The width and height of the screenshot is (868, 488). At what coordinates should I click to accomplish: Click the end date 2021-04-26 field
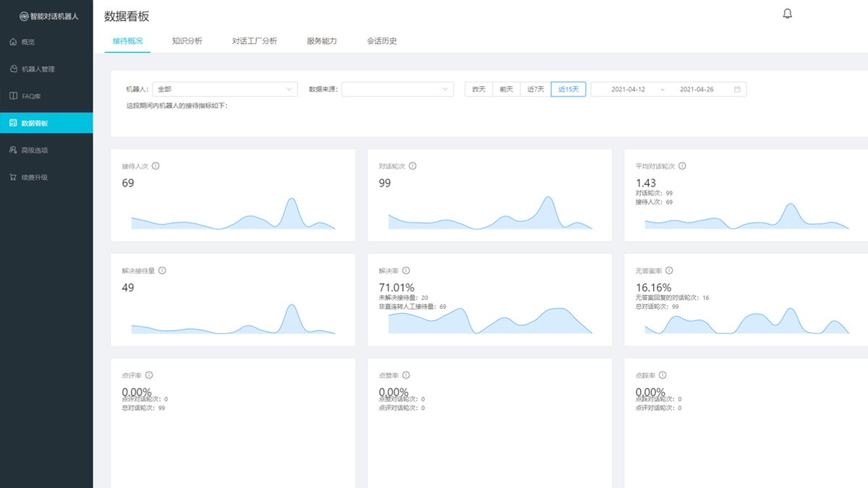click(697, 90)
